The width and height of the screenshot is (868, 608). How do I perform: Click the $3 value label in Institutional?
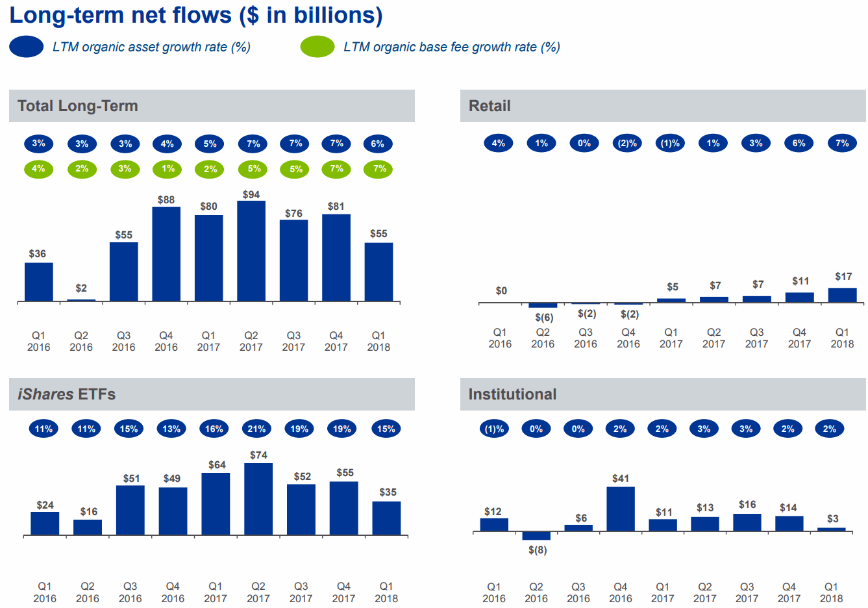coord(833,519)
